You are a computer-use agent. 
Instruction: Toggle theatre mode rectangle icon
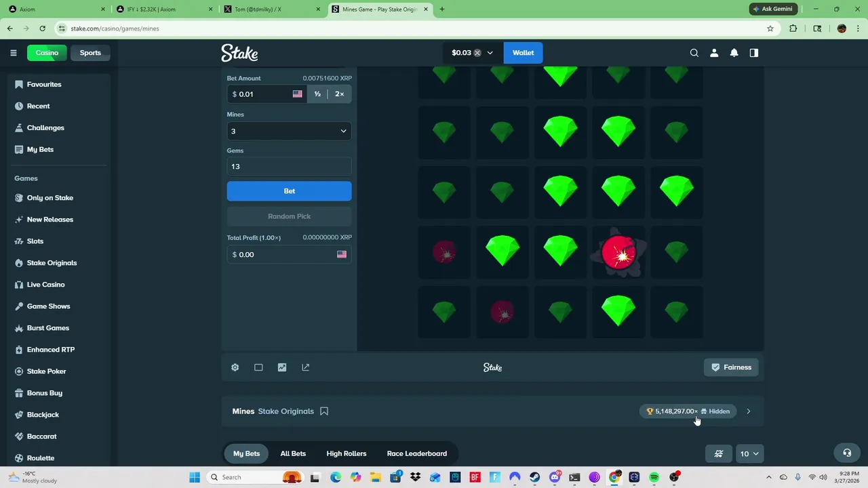click(258, 367)
